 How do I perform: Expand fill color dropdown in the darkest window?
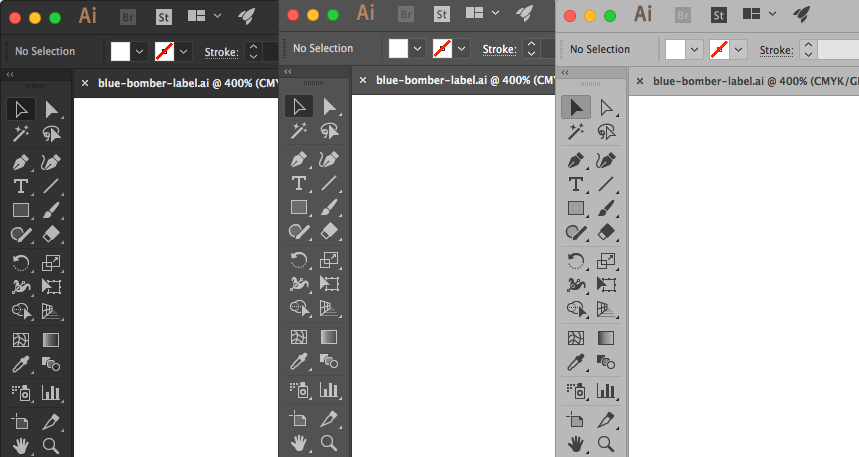(x=139, y=52)
